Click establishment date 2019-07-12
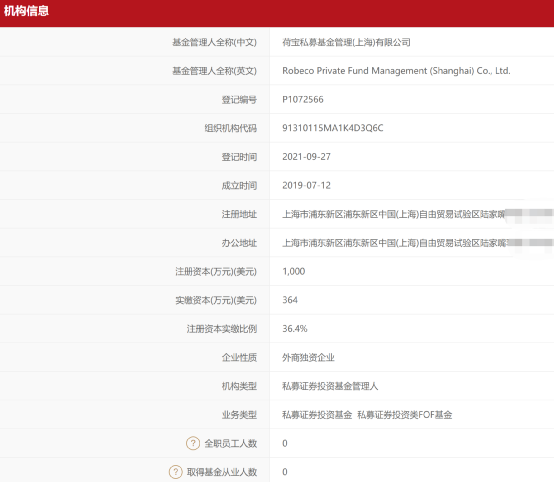The image size is (554, 482). coord(306,186)
